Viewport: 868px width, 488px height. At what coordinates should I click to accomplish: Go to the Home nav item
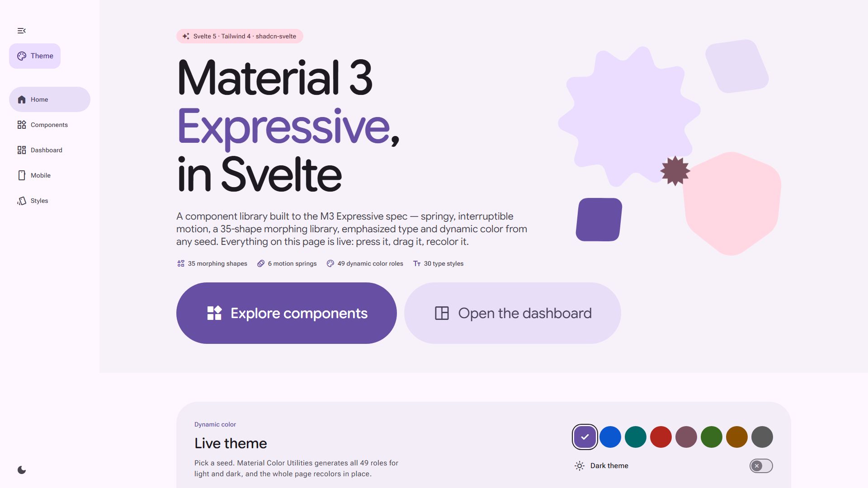click(x=50, y=99)
